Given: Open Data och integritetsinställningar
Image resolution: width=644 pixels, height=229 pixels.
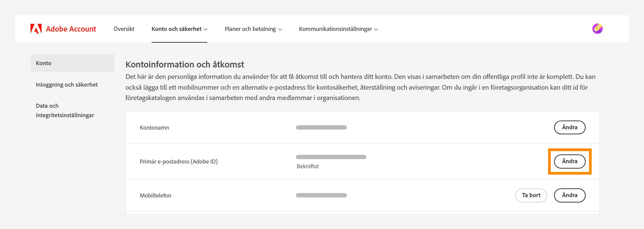Looking at the screenshot, I should [65, 110].
